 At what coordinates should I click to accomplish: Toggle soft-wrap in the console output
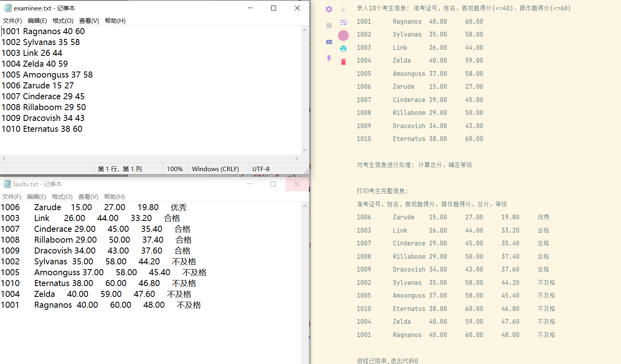tap(343, 22)
